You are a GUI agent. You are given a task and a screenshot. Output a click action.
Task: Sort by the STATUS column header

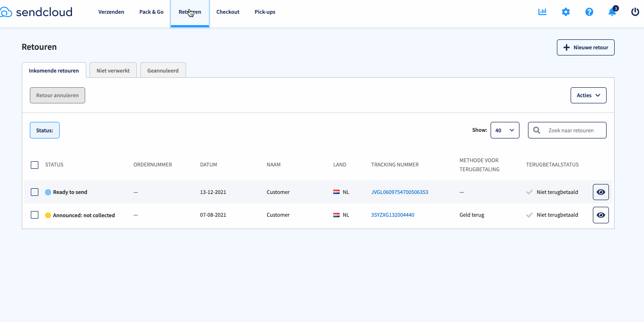pos(54,165)
